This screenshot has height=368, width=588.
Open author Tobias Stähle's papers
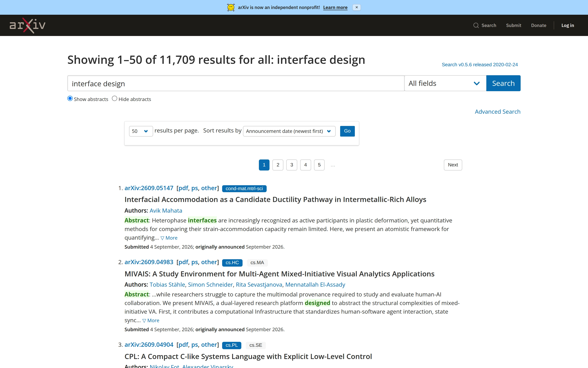coord(167,285)
